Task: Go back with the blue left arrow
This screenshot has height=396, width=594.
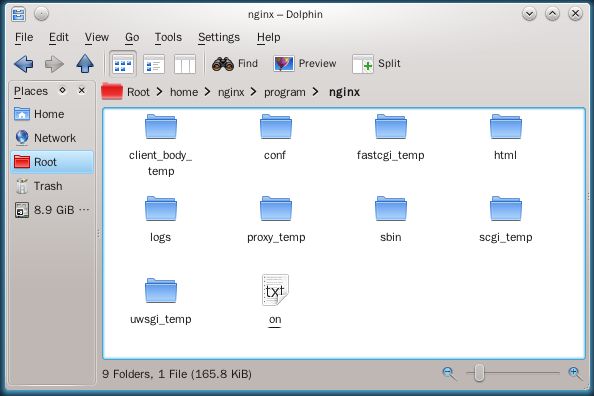Action: coord(23,64)
